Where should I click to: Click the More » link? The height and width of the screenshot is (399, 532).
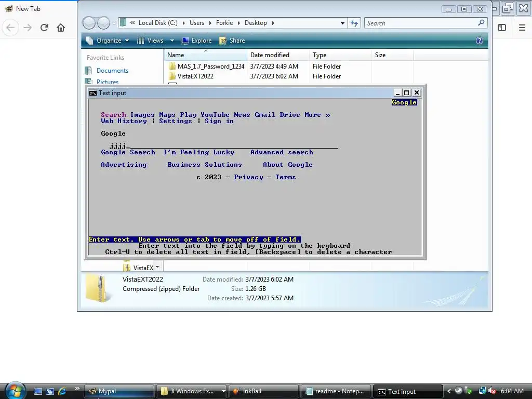tap(317, 115)
